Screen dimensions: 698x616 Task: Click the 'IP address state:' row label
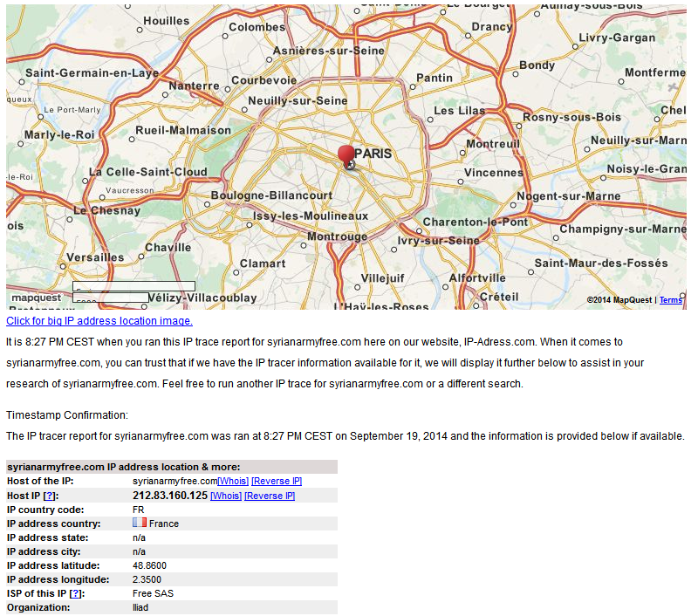coord(48,537)
